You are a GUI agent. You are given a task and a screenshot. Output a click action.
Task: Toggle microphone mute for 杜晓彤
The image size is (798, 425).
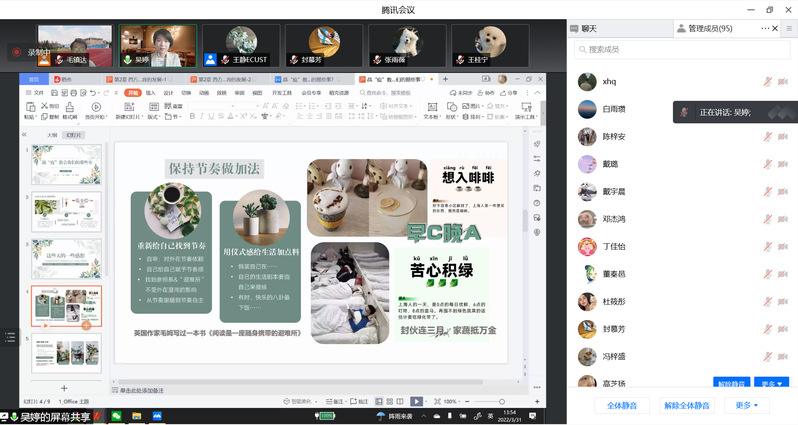click(x=768, y=301)
